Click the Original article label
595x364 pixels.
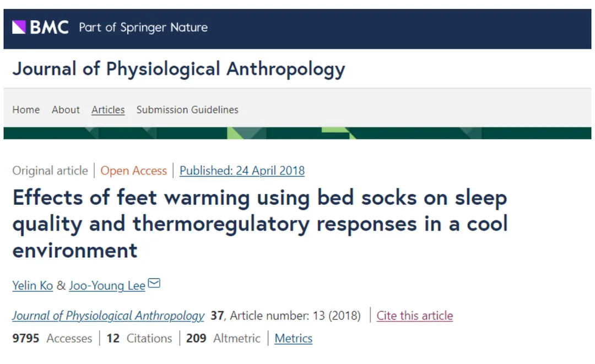pyautogui.click(x=50, y=171)
